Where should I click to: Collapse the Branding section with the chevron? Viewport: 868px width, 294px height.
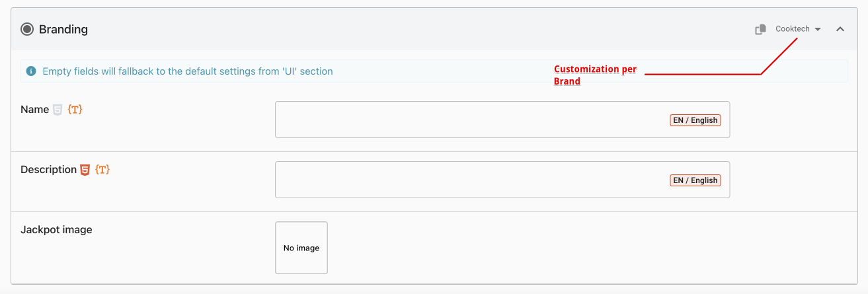[x=840, y=29]
